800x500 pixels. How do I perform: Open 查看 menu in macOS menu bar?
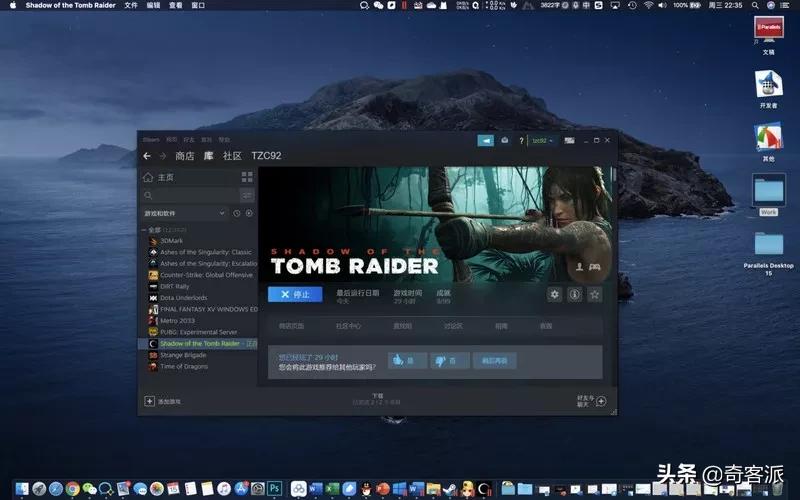176,5
